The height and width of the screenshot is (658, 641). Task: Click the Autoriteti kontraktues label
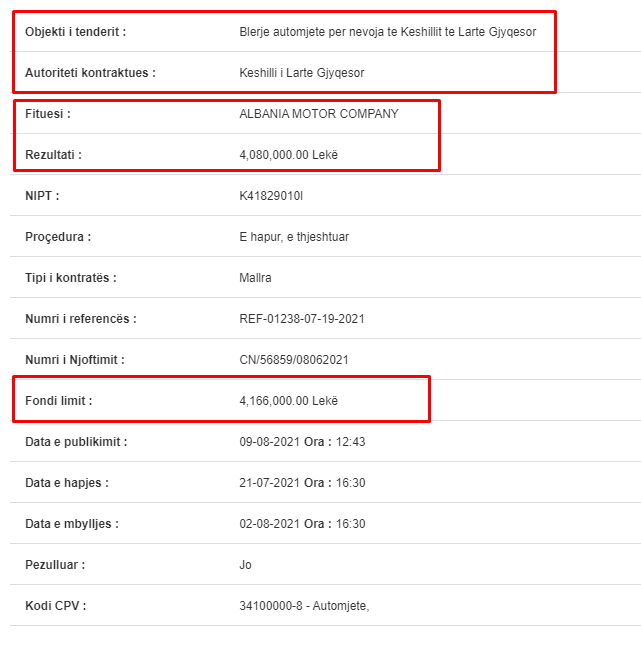[90, 73]
